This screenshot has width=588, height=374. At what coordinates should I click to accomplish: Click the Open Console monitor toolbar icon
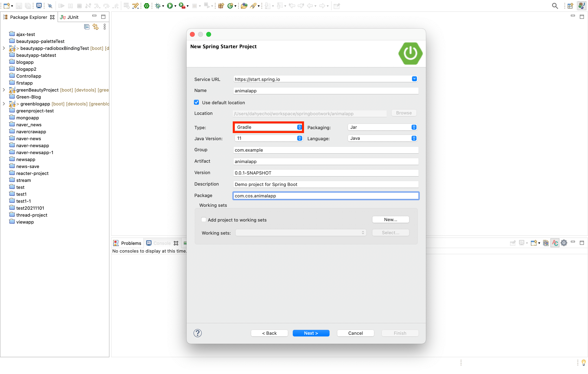point(39,6)
